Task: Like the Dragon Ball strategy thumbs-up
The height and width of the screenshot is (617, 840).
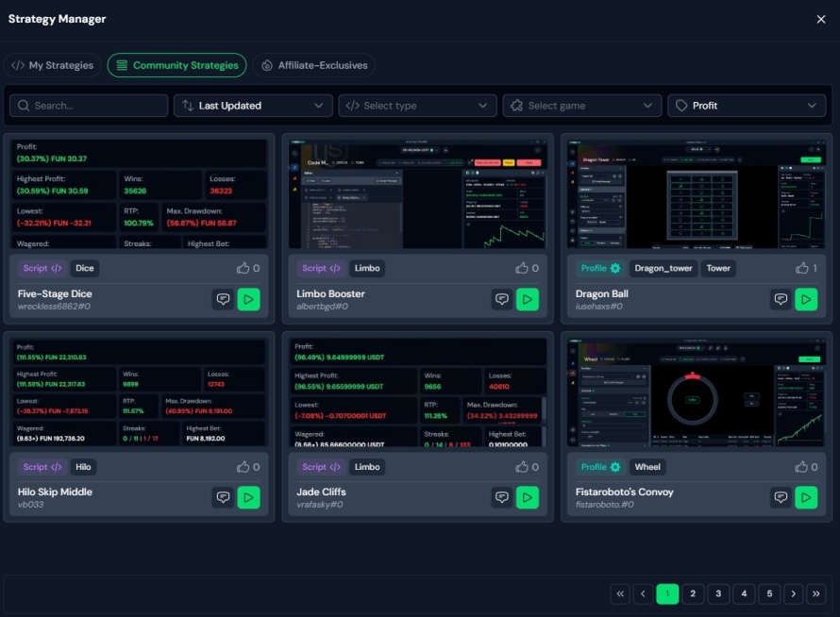Action: tap(801, 268)
